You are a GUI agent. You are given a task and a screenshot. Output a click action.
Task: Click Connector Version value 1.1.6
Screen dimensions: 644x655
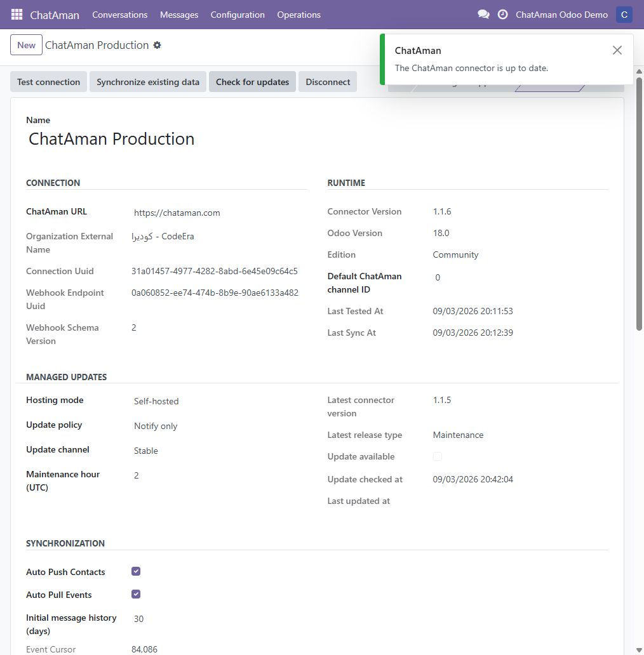[442, 211]
